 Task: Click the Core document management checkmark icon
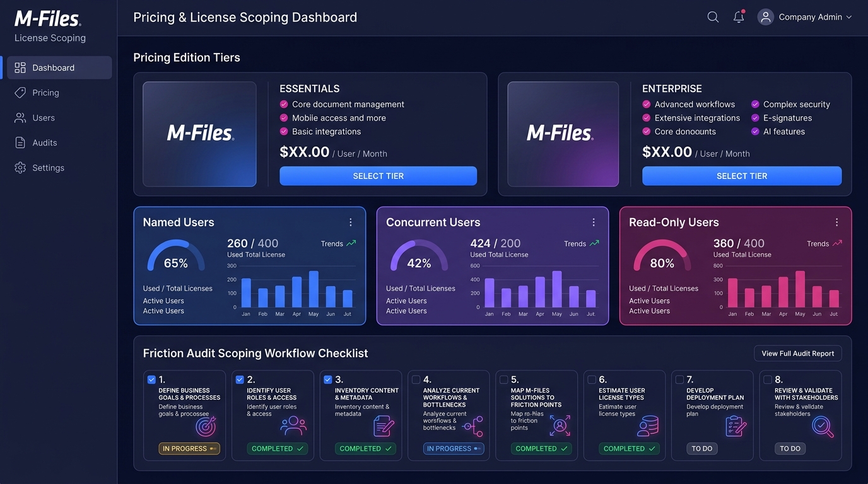(284, 105)
